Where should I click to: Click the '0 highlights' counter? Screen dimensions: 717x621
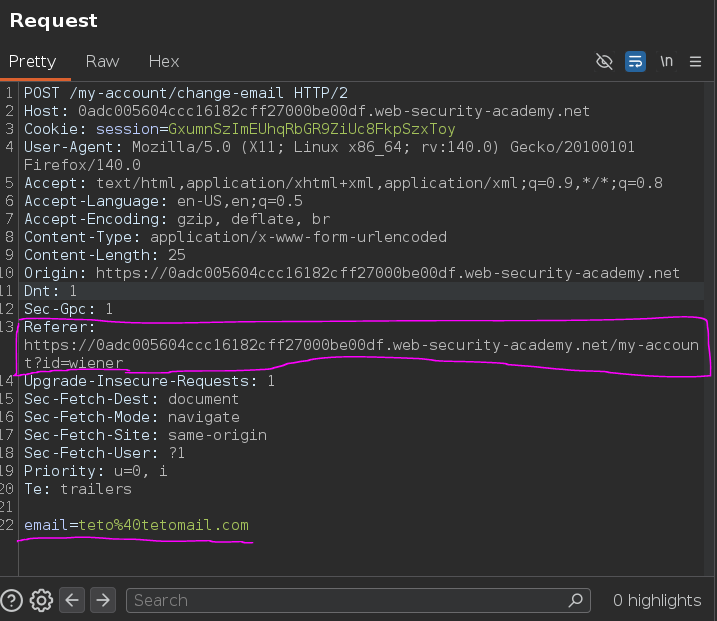pyautogui.click(x=657, y=600)
